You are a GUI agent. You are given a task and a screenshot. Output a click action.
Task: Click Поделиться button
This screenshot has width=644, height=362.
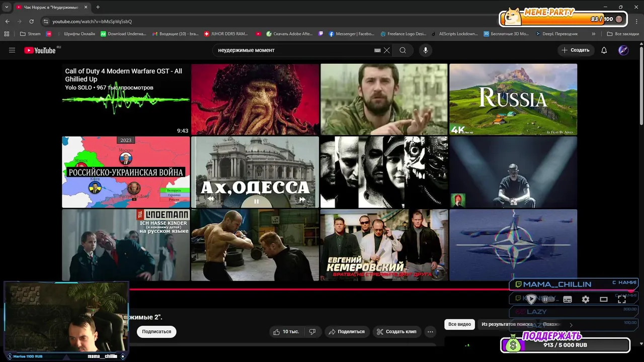pos(347,332)
